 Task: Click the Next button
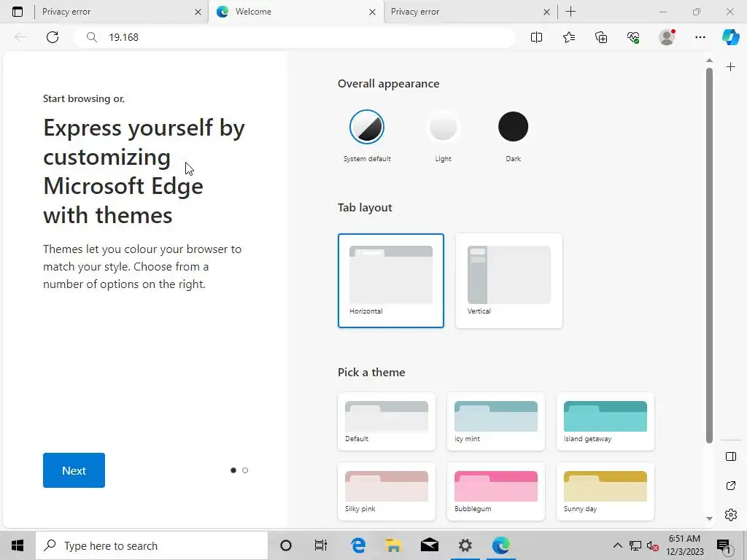coord(74,470)
